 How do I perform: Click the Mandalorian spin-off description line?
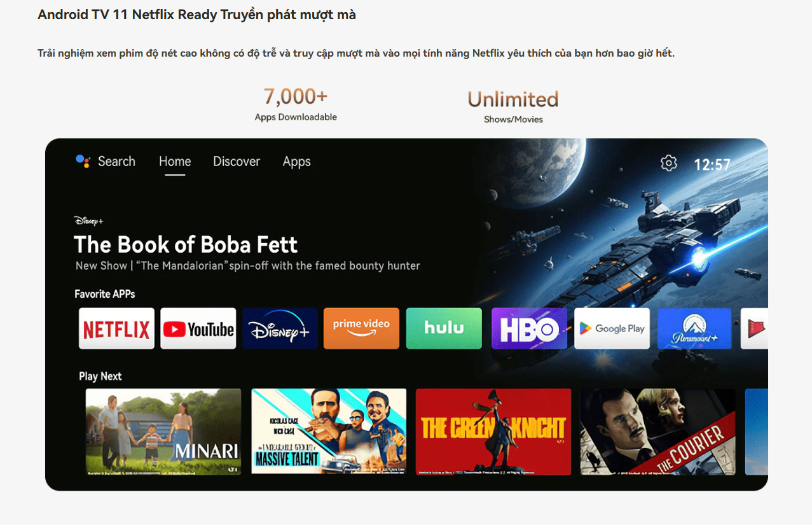click(248, 266)
